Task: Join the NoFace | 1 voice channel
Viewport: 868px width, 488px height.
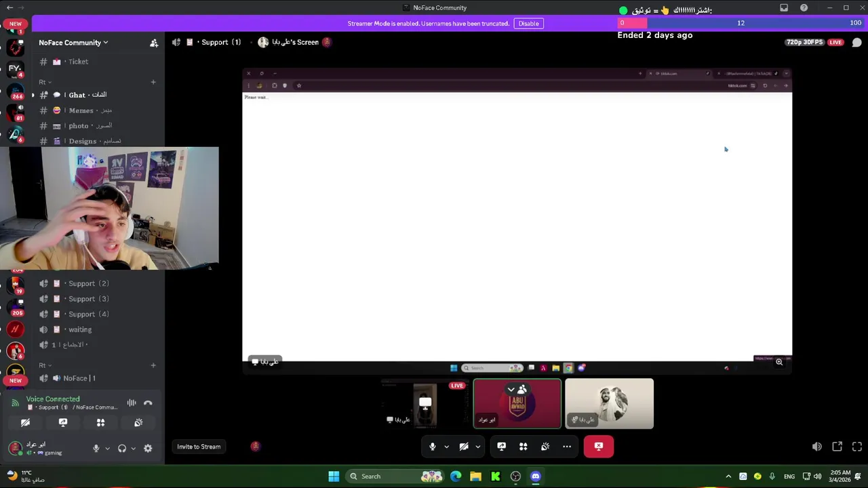Action: (x=97, y=378)
